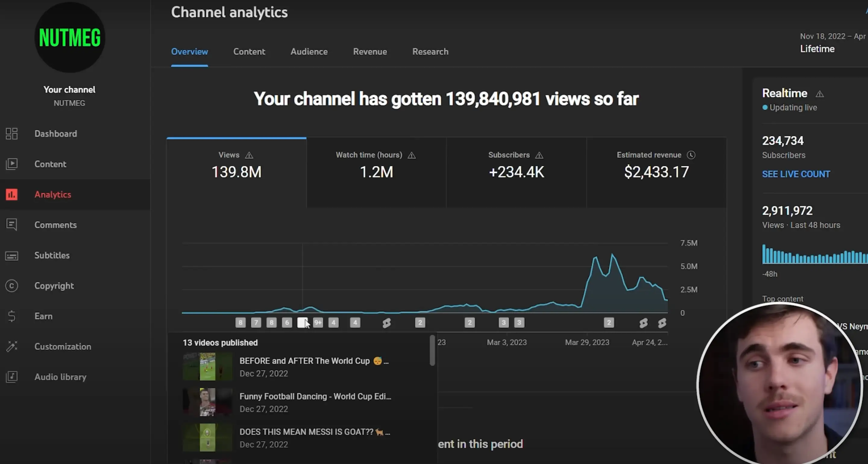The image size is (868, 464).
Task: Open the Research tab
Action: point(430,52)
